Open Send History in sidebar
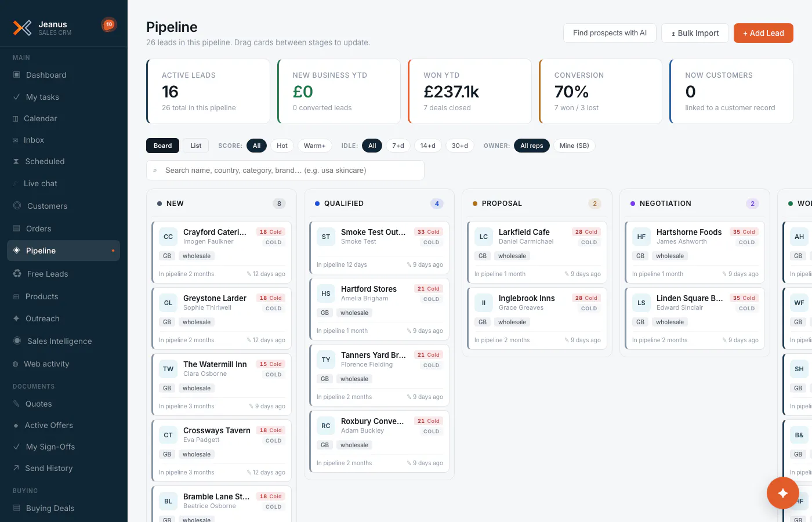 64,468
